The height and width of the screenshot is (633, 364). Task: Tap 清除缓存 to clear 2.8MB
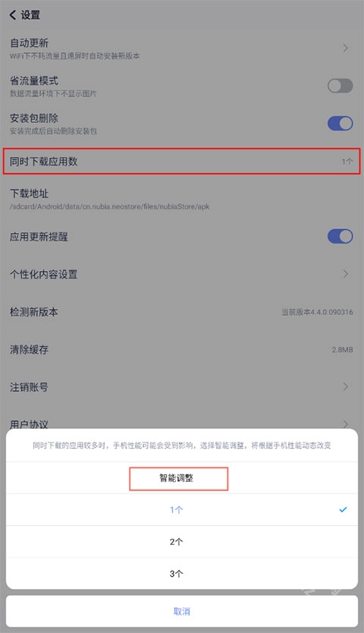tap(181, 349)
